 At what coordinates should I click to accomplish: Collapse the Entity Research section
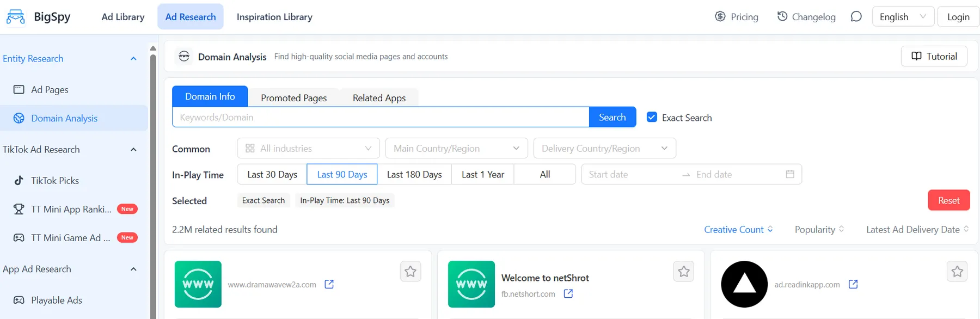(133, 59)
